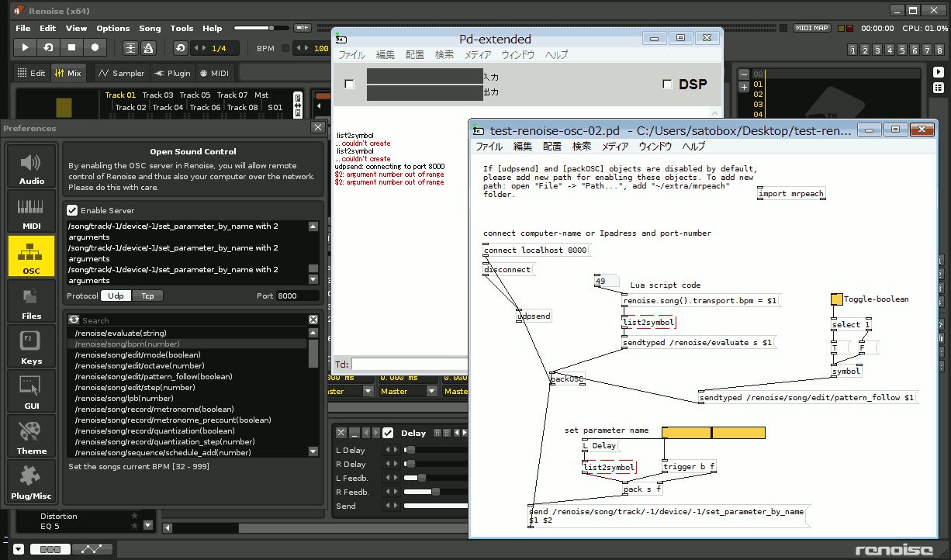Click the L Delay value stepper arrows
The width and height of the screenshot is (951, 560).
393,450
